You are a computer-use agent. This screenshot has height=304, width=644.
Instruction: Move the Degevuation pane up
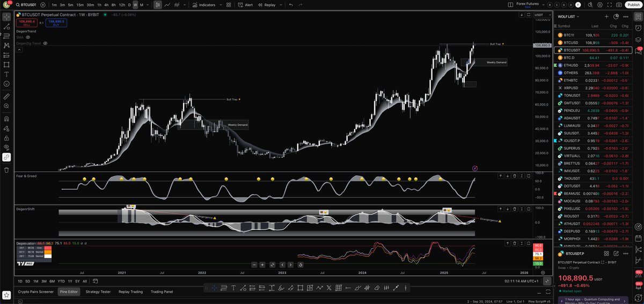pos(507,243)
